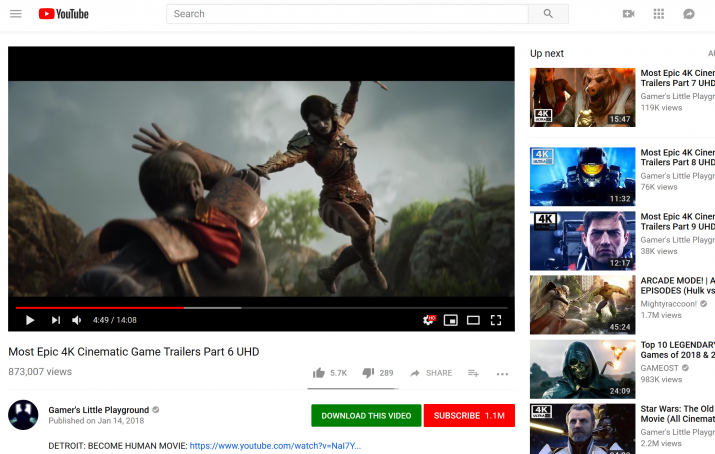Open the more actions ellipsis menu
The width and height of the screenshot is (715, 454).
pos(502,374)
